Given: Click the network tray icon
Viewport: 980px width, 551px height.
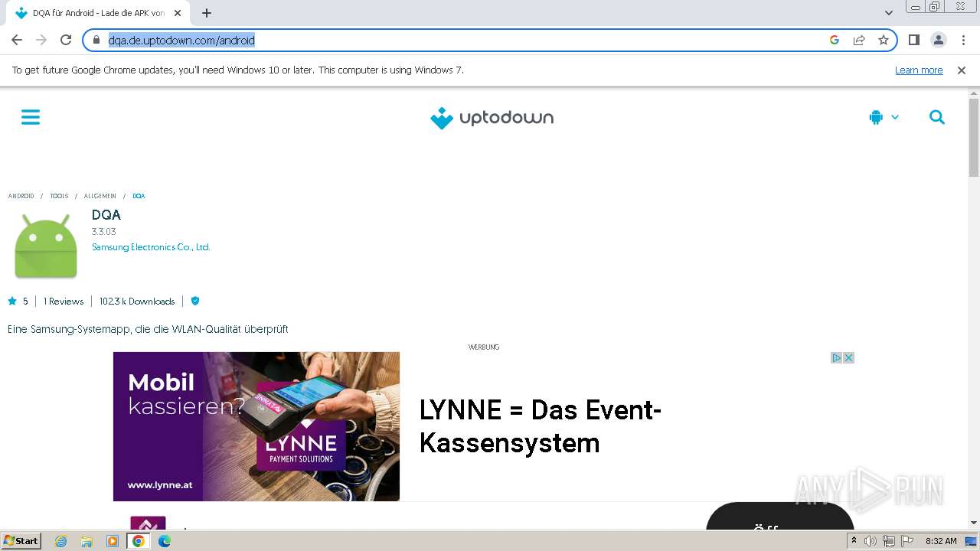Looking at the screenshot, I should point(889,541).
